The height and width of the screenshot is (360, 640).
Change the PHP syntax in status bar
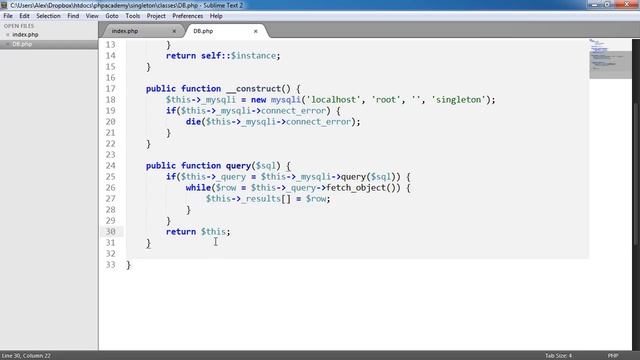click(x=613, y=356)
